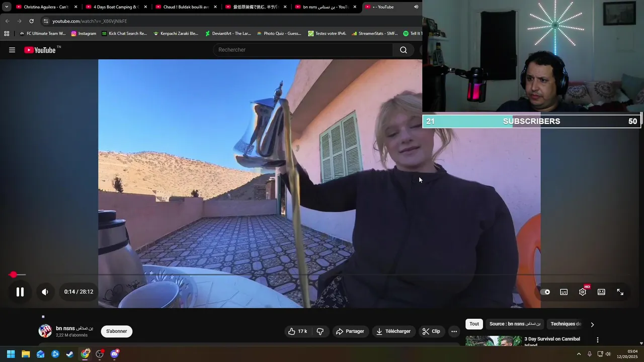Click the S'abonner subscribe button
Screen dimensions: 644x362
(x=117, y=331)
